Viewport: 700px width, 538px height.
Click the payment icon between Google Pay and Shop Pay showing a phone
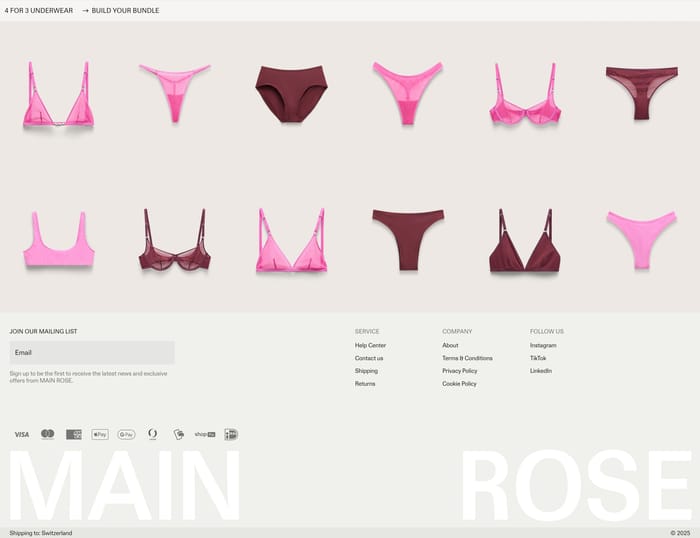click(179, 434)
